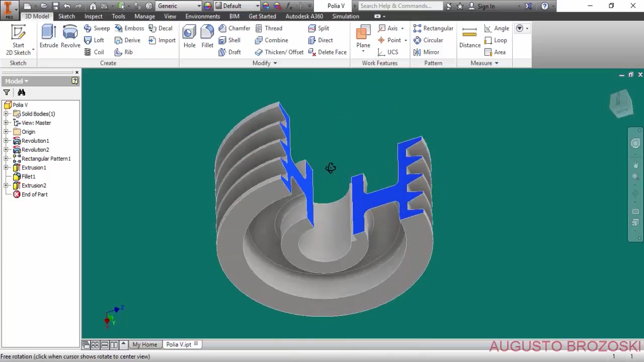
Task: Open the Measure panel dropdown
Action: pos(485,63)
